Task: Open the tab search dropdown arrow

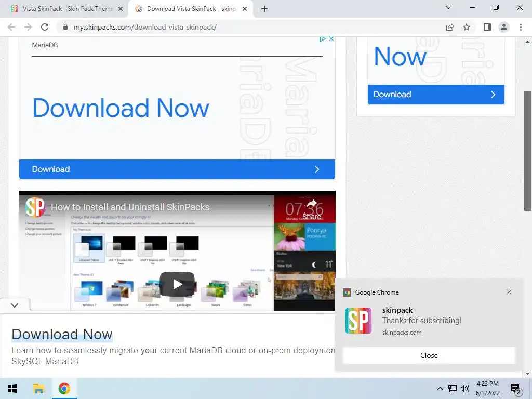Action: click(x=448, y=7)
